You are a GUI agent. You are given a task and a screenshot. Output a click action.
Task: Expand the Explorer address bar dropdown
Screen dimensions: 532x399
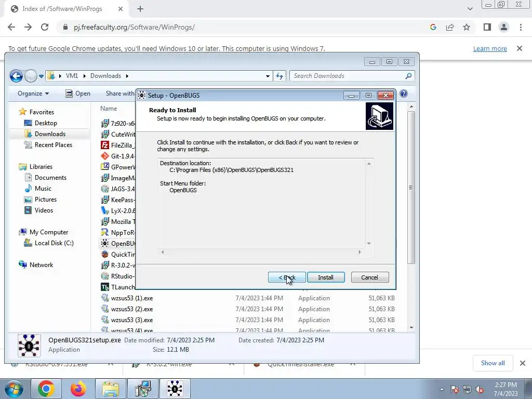[268, 76]
